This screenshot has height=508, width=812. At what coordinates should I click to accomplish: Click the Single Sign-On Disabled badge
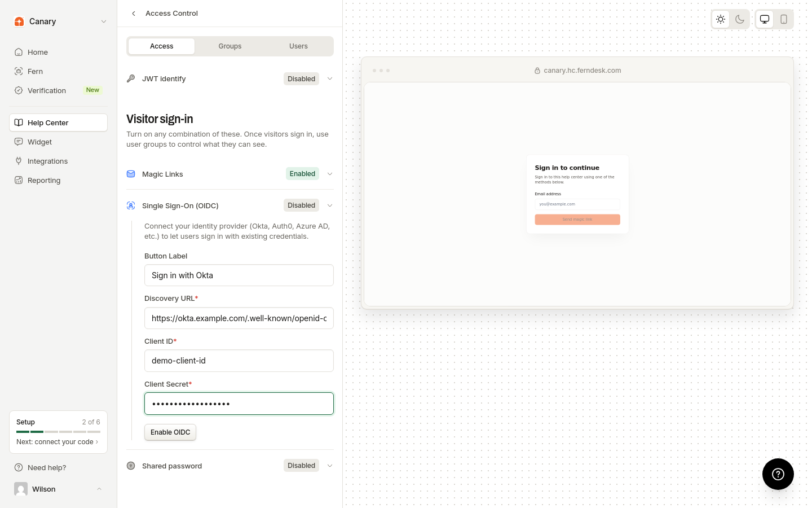tap(301, 205)
